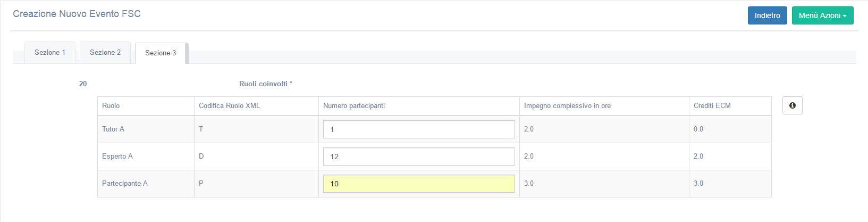Viewport: 868px width, 222px height.
Task: Open the Menù Azioni dropdown
Action: (x=822, y=15)
